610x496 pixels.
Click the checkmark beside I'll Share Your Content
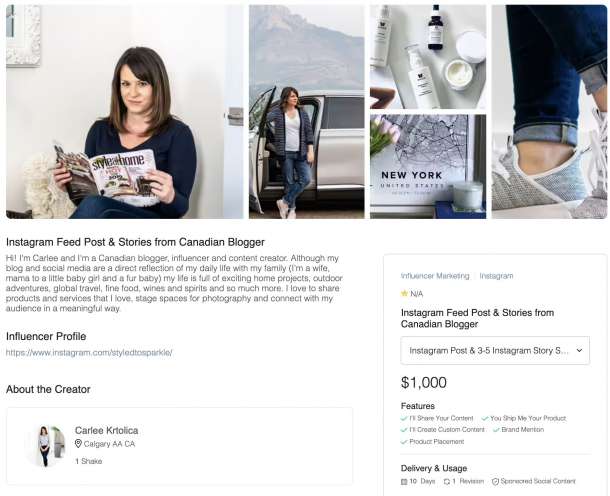404,419
